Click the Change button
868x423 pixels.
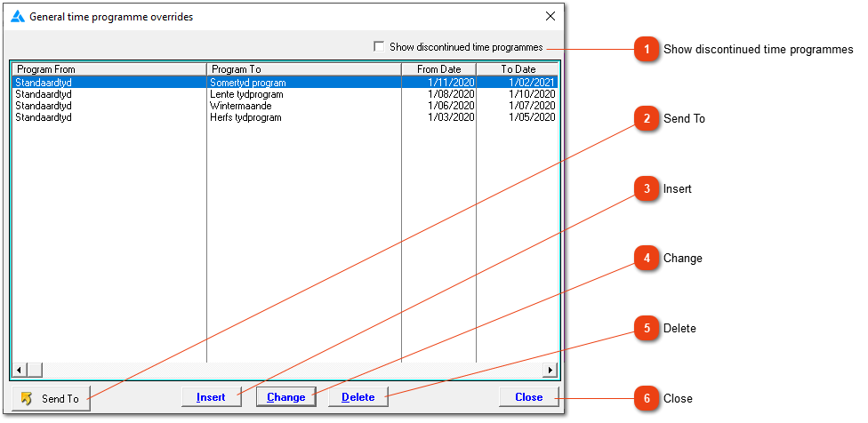pos(285,397)
